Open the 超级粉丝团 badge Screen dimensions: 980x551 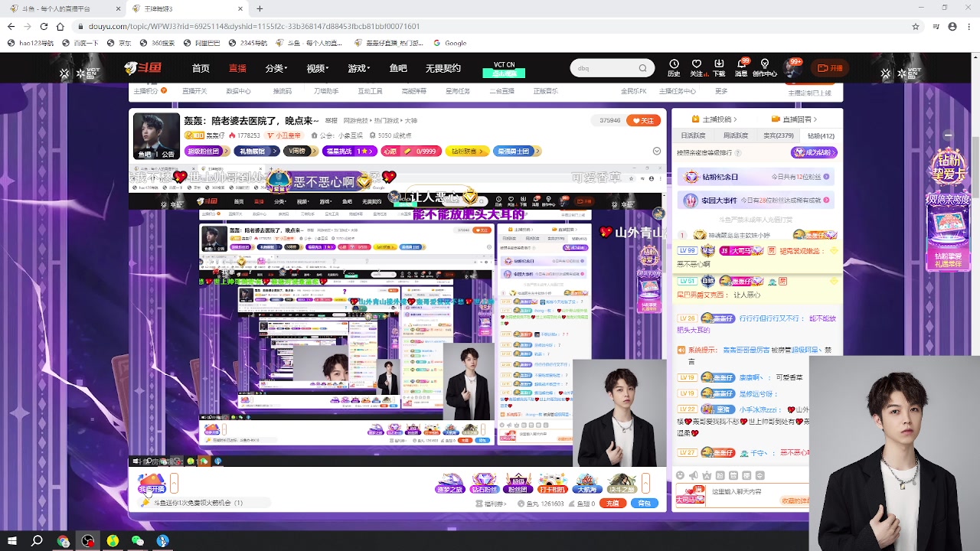coord(206,151)
